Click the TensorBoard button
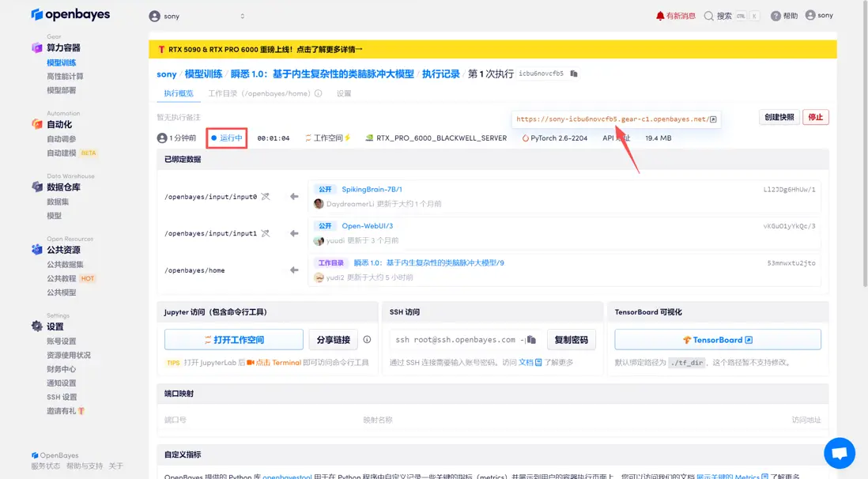The image size is (868, 479). 718,339
